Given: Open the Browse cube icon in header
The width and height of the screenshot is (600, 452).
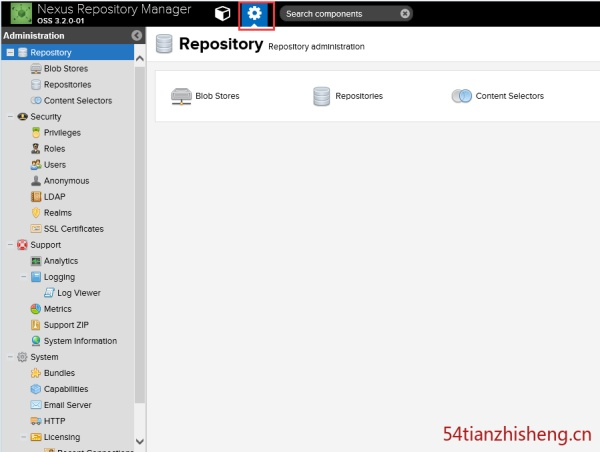Looking at the screenshot, I should tap(222, 14).
